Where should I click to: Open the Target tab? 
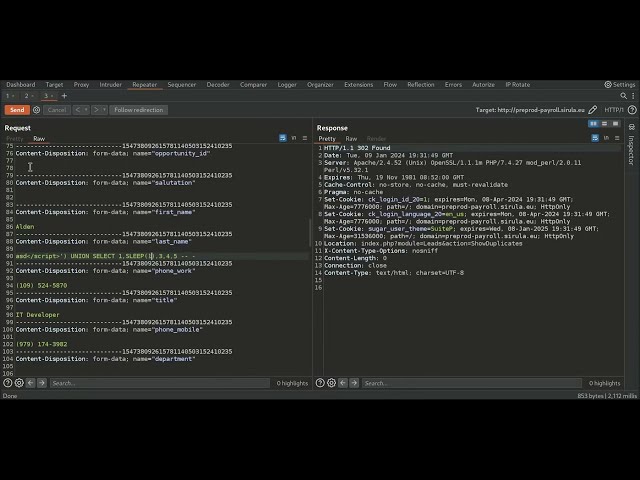(54, 84)
